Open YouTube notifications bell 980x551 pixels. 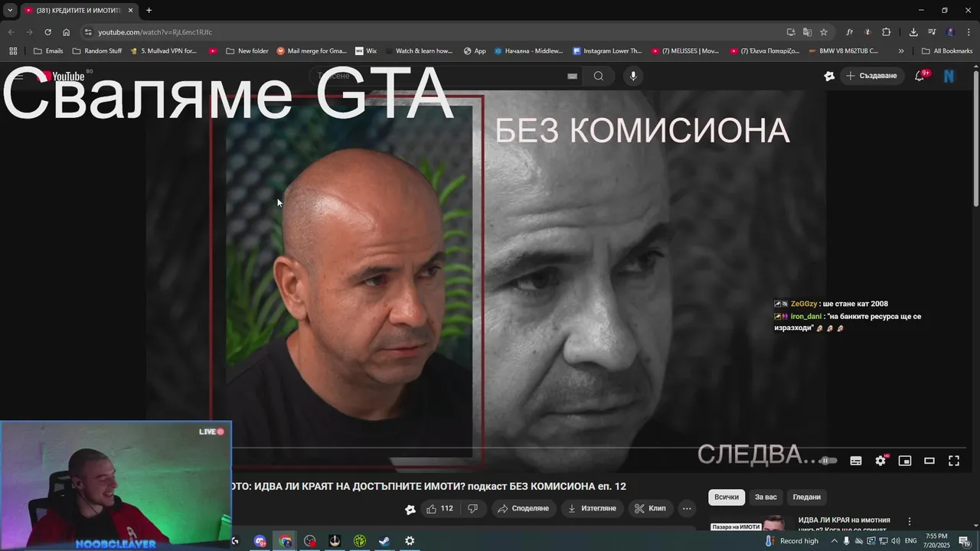[920, 76]
